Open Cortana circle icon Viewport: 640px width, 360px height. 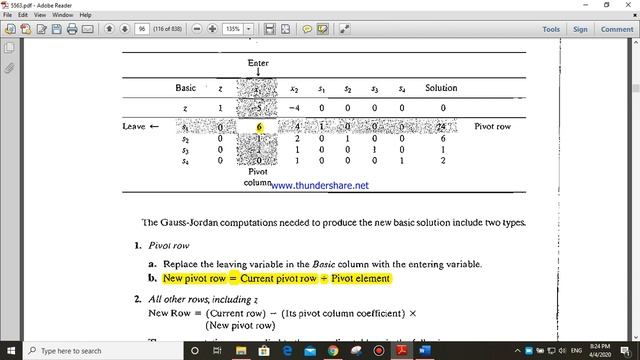[195, 351]
